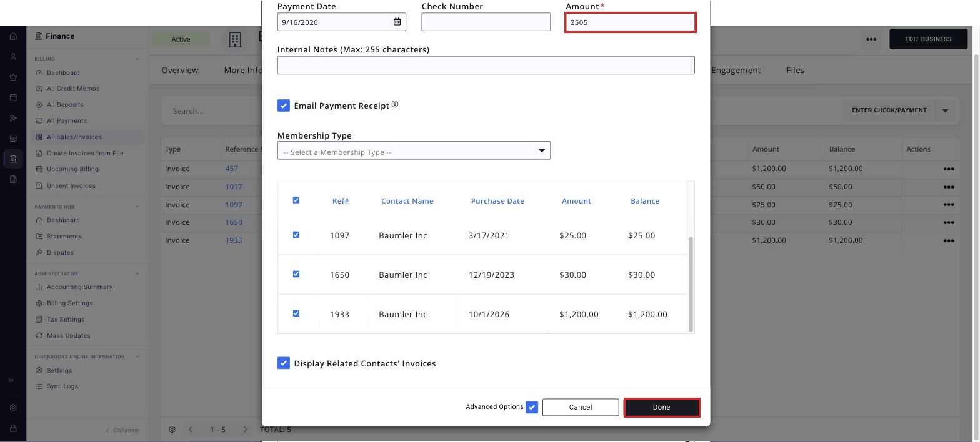This screenshot has width=980, height=442.
Task: Click the info icon beside Email Payment Receipt
Action: (395, 105)
